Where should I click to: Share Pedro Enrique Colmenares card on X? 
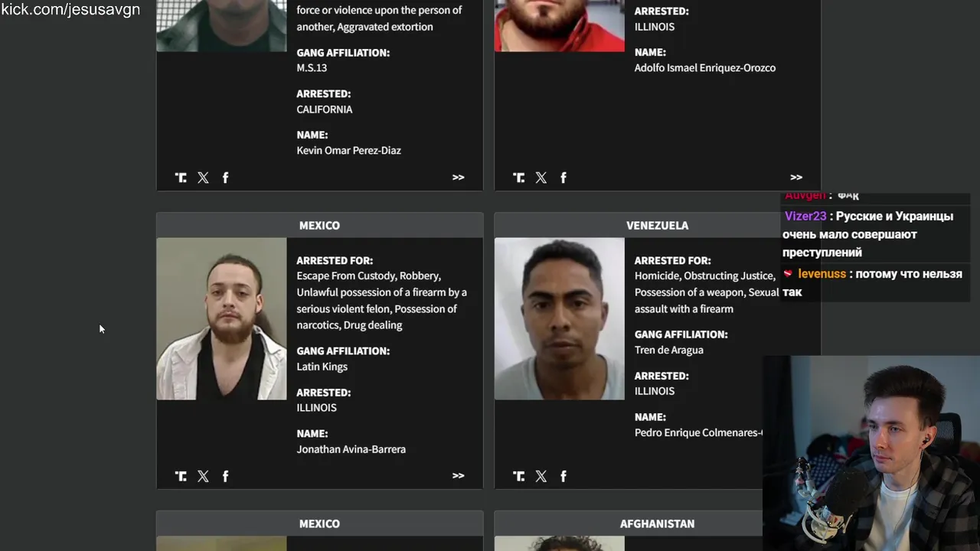541,476
